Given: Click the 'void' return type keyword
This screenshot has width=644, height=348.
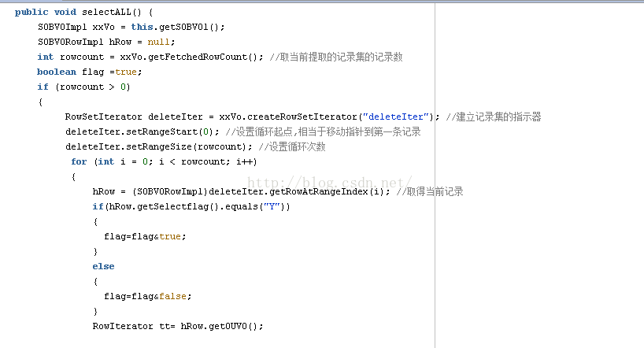Looking at the screenshot, I should point(65,13).
